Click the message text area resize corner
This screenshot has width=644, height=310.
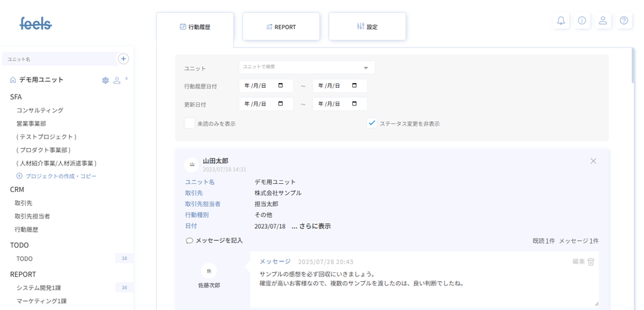click(595, 304)
